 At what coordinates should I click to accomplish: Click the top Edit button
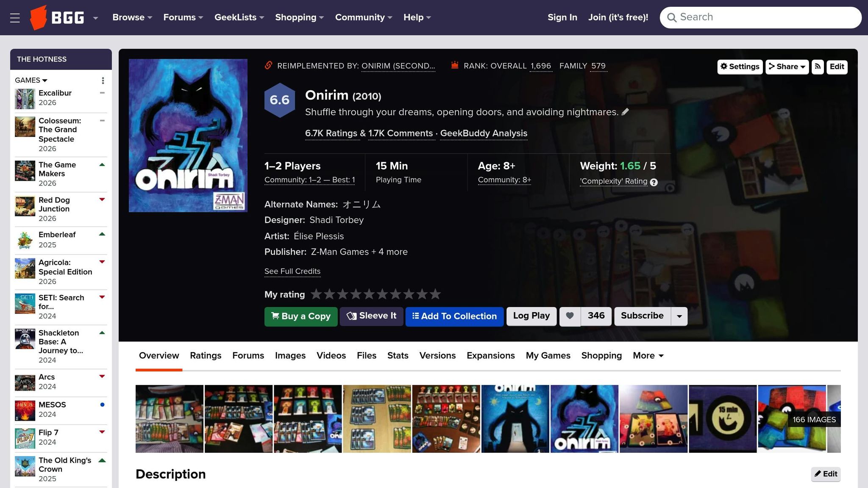(837, 67)
